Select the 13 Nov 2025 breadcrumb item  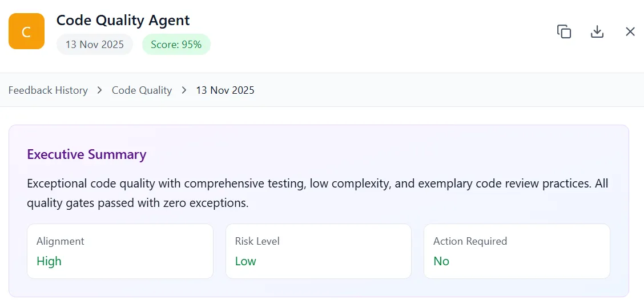tap(225, 90)
